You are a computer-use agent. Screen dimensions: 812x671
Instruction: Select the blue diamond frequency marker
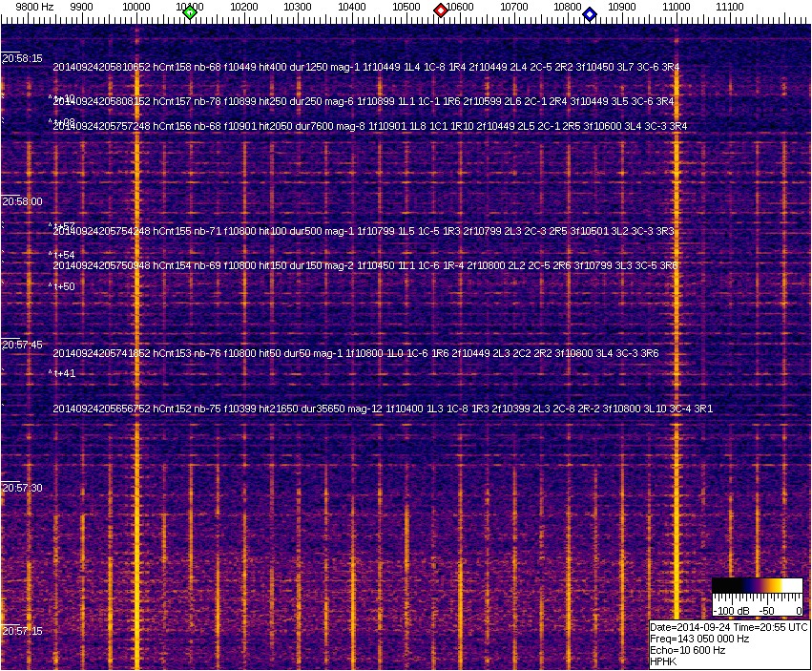point(590,14)
